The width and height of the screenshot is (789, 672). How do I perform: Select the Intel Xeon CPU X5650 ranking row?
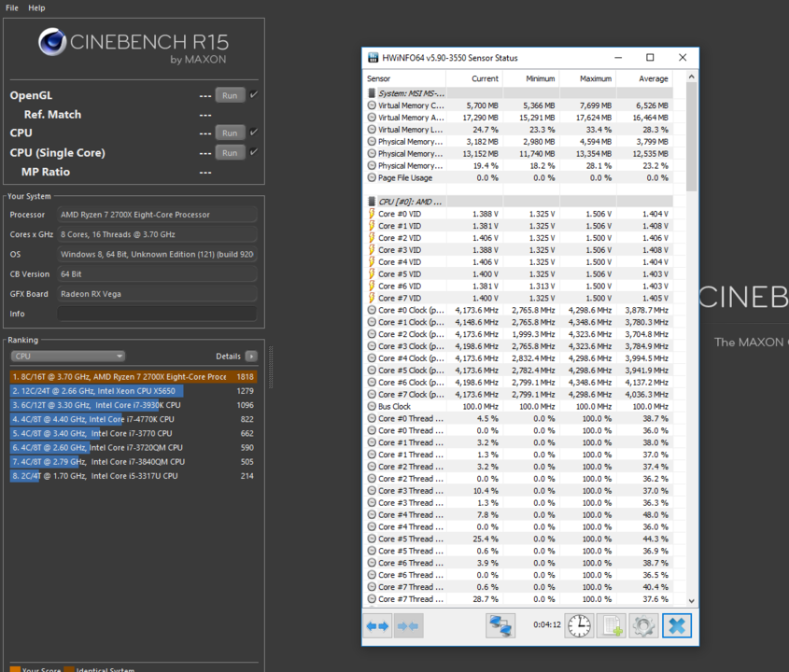tap(134, 391)
